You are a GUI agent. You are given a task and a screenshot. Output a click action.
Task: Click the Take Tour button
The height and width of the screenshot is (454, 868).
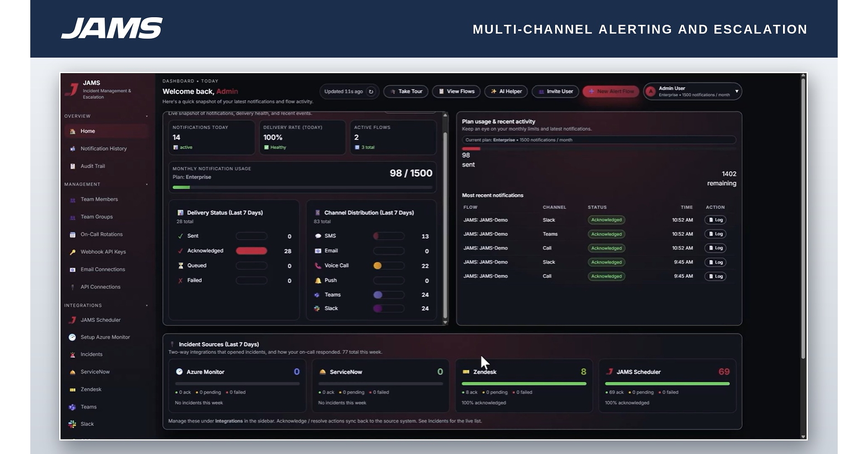click(406, 91)
